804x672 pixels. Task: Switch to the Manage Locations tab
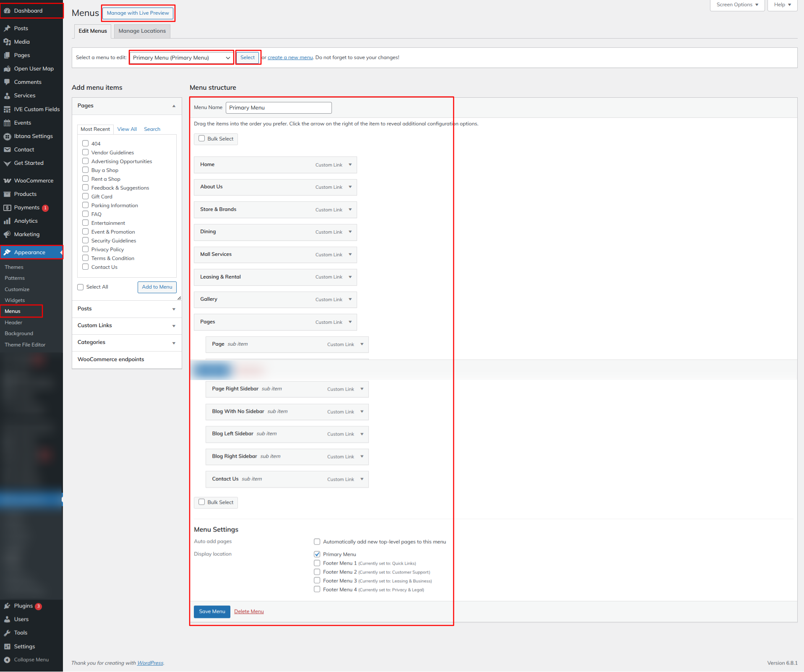[x=142, y=31]
